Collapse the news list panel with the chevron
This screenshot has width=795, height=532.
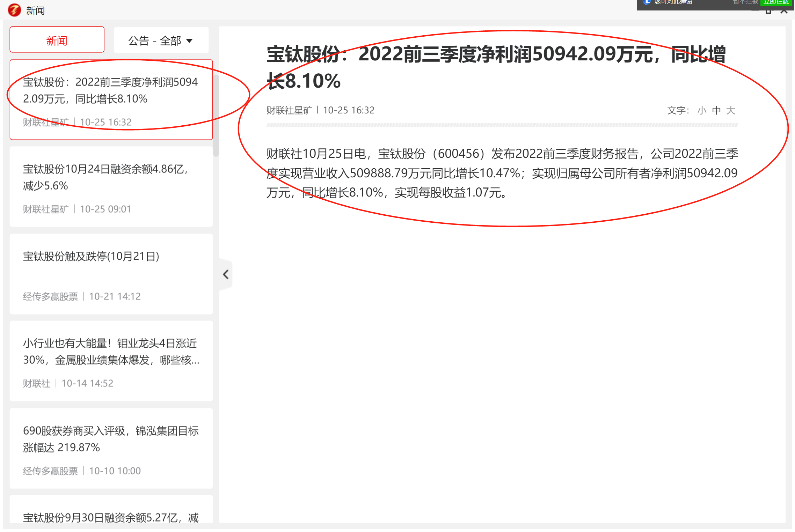click(x=226, y=275)
